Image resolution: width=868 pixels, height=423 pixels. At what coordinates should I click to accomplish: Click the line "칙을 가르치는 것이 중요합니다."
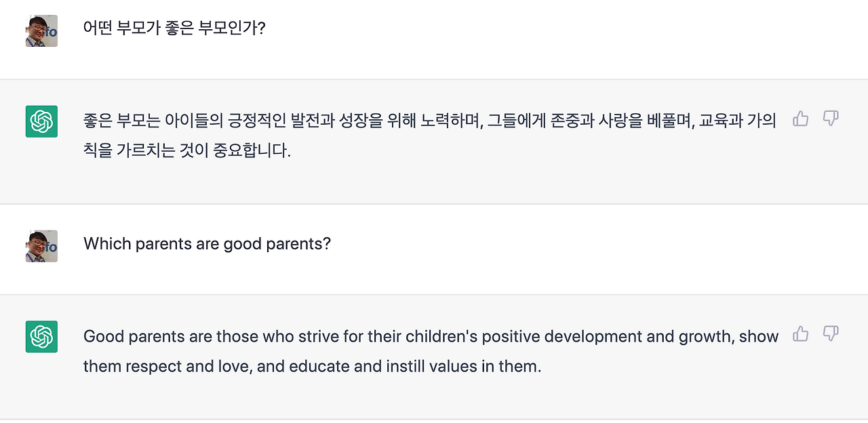coord(186,150)
